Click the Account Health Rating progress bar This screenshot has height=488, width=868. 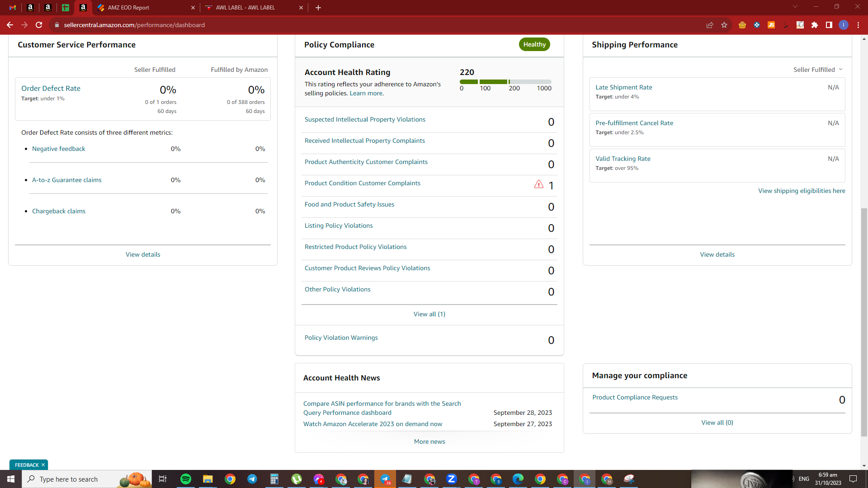coord(505,82)
